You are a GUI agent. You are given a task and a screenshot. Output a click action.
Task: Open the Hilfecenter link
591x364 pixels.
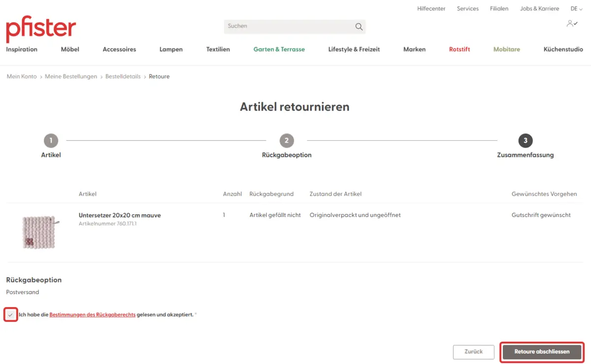(431, 9)
